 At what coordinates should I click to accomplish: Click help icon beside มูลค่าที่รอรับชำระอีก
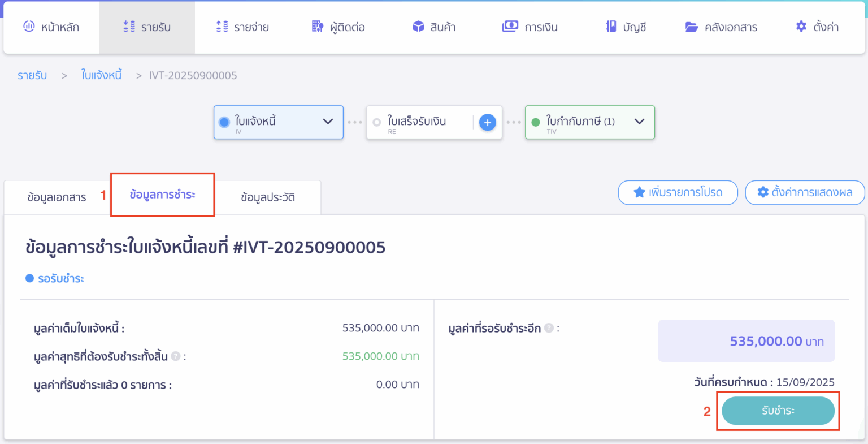coord(548,328)
